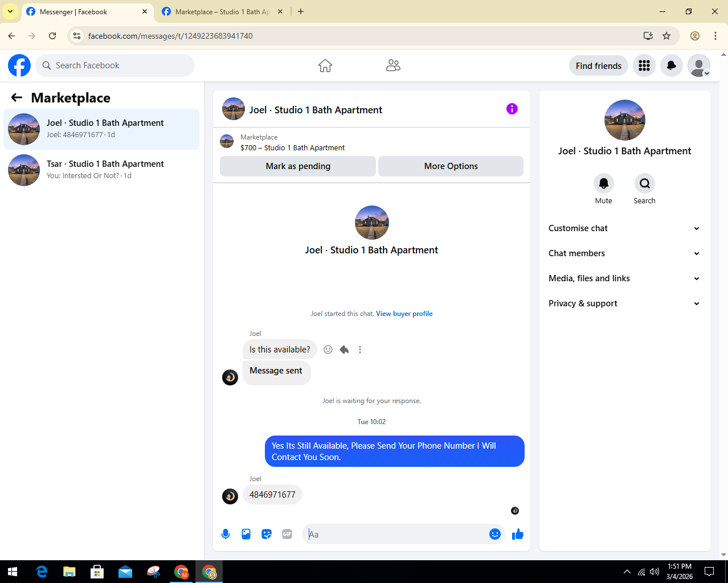Screen dimensions: 728x583
Task: Open the tab search dropdown arrow in Chrome
Action: click(10, 11)
